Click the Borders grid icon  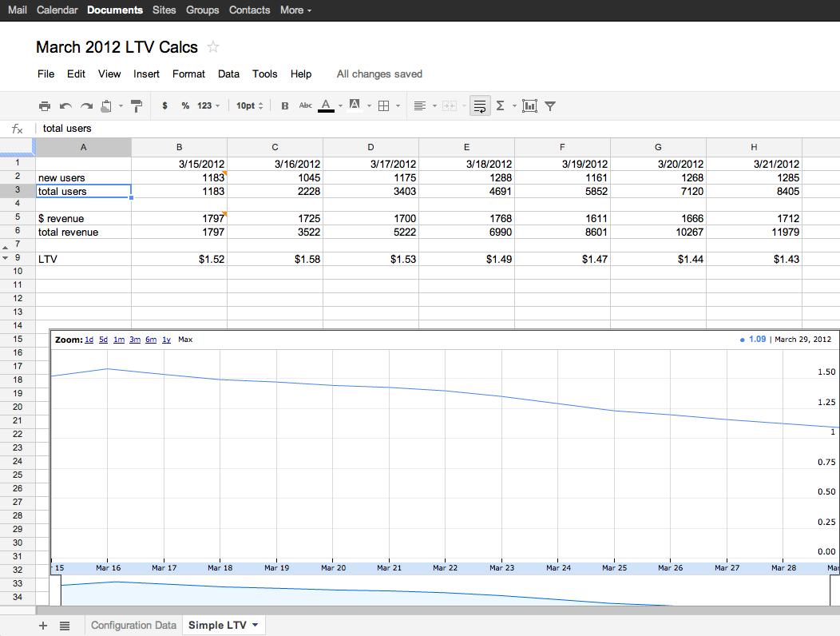tap(383, 106)
